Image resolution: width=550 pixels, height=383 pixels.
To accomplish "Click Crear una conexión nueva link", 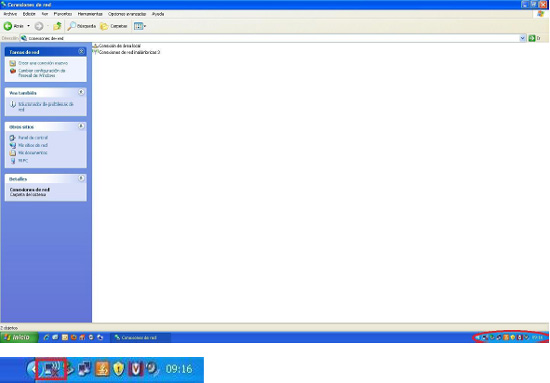I will click(43, 63).
